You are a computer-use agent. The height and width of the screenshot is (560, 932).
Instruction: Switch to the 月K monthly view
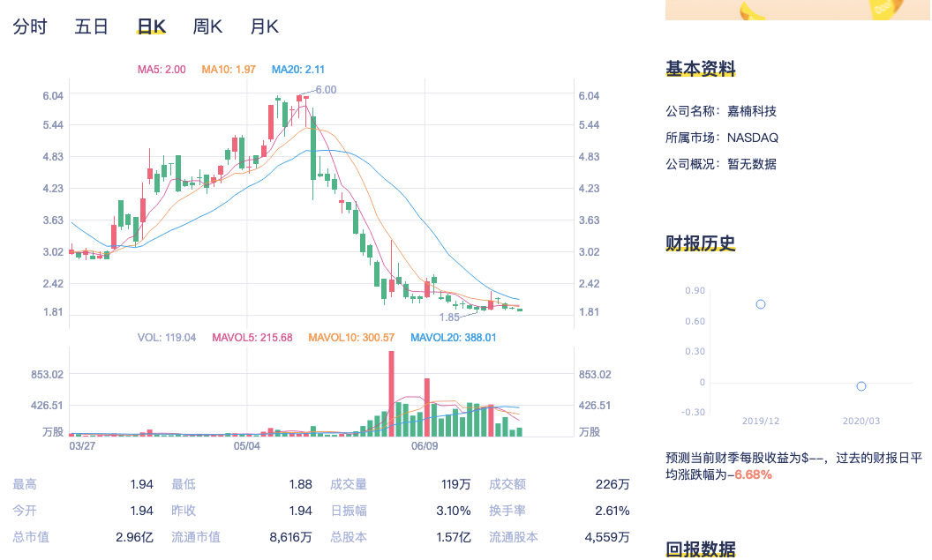[265, 26]
